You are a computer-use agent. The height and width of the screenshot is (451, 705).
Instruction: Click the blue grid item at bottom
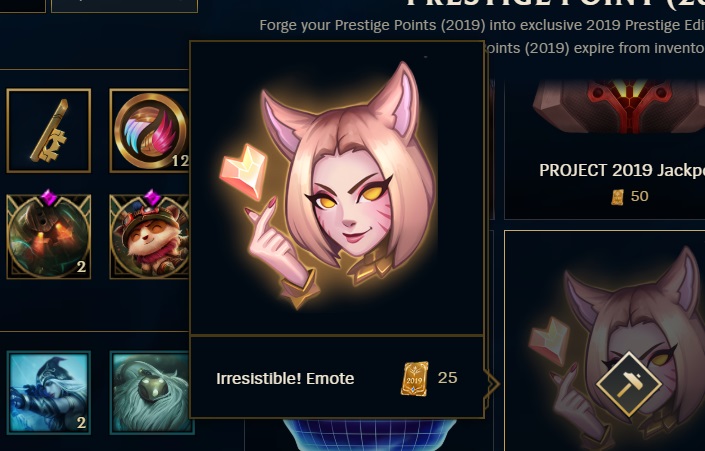point(370,435)
